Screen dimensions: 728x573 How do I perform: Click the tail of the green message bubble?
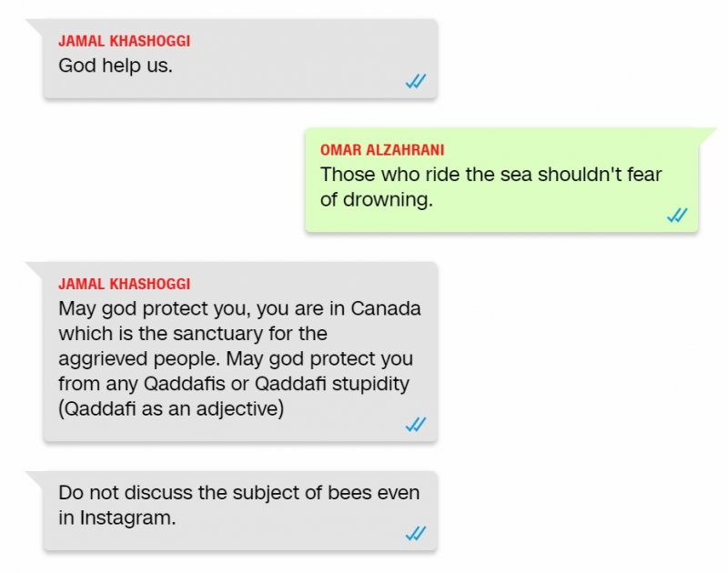[707, 136]
